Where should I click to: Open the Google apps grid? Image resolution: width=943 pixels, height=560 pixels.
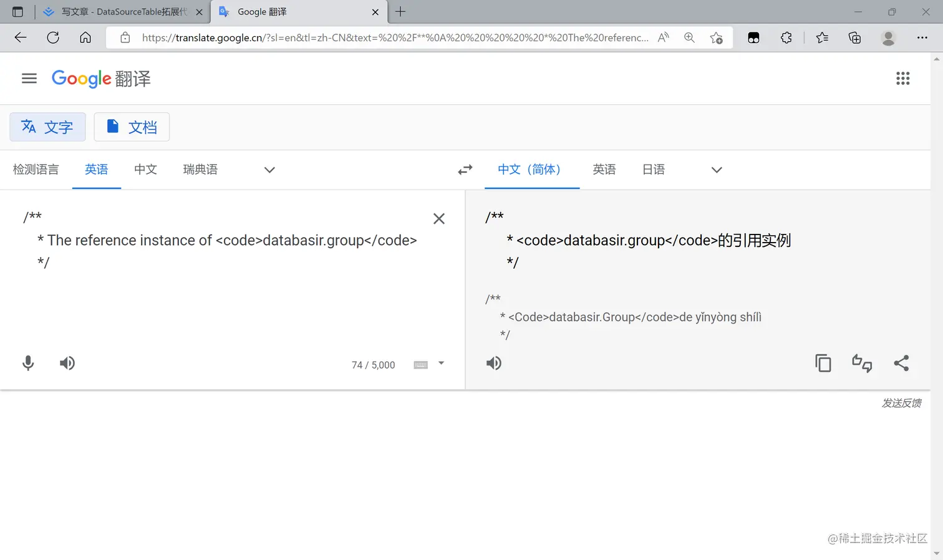(902, 79)
